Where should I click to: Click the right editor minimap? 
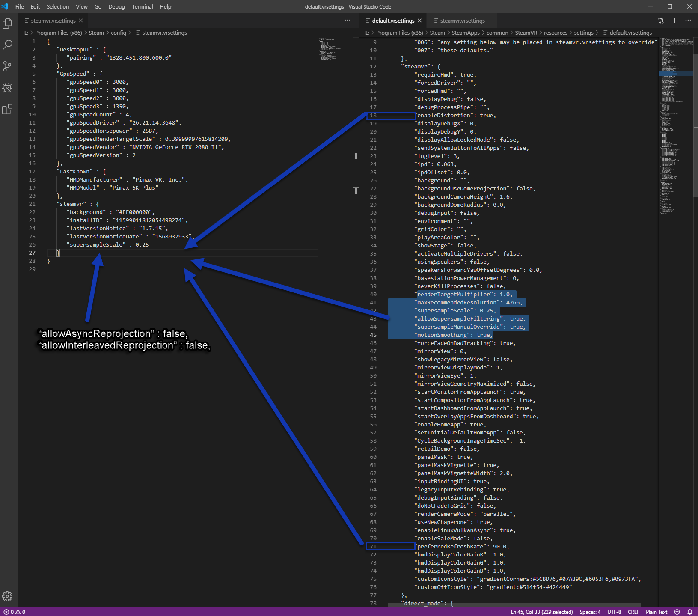(676, 126)
